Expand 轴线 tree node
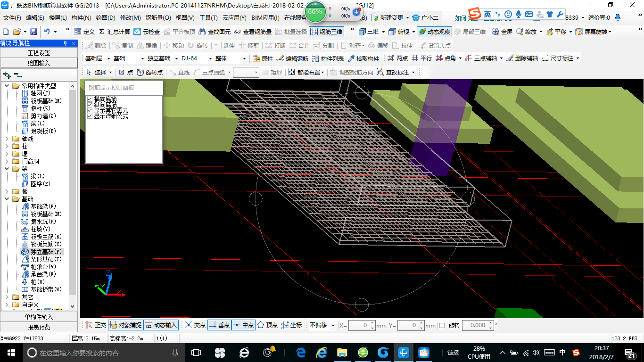This screenshot has width=644, height=362. (x=7, y=139)
